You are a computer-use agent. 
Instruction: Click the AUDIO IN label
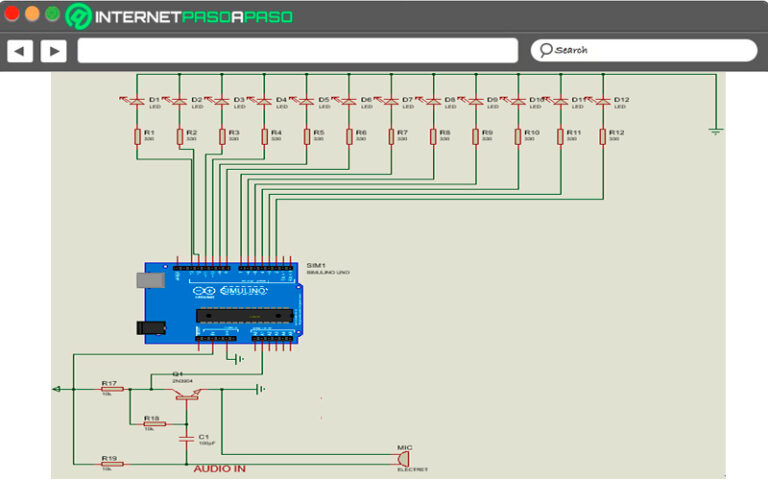tap(219, 469)
